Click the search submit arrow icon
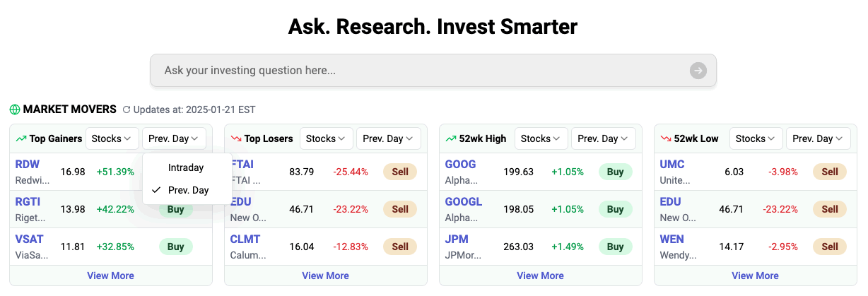This screenshot has width=868, height=296. click(698, 71)
